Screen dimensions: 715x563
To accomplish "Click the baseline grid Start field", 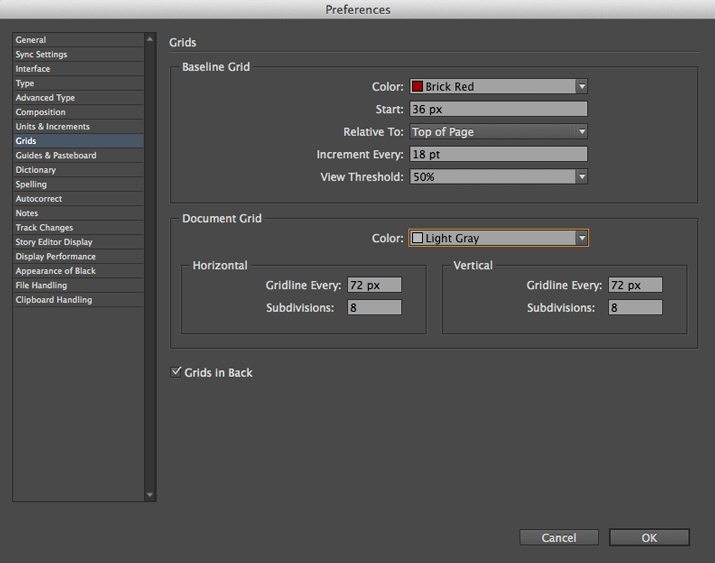I will click(498, 109).
